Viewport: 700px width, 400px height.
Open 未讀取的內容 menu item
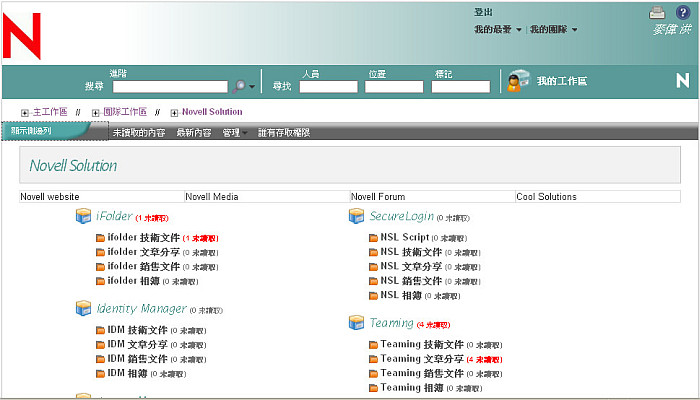click(x=139, y=133)
